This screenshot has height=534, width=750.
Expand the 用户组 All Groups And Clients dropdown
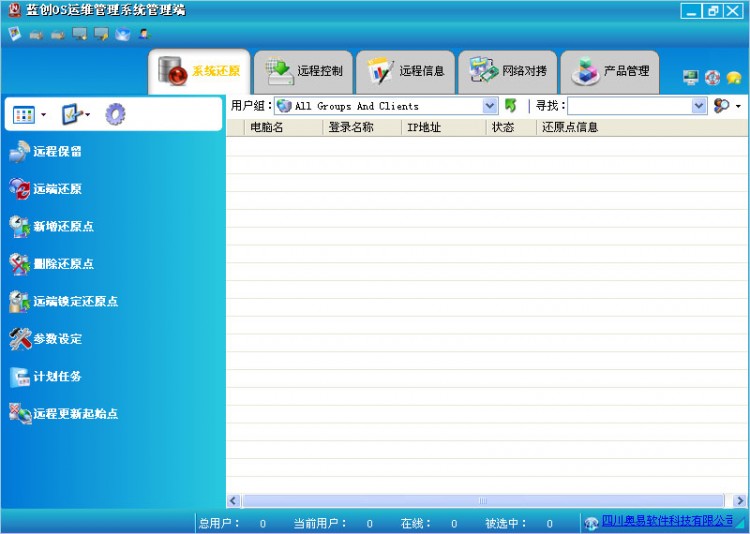(x=490, y=106)
